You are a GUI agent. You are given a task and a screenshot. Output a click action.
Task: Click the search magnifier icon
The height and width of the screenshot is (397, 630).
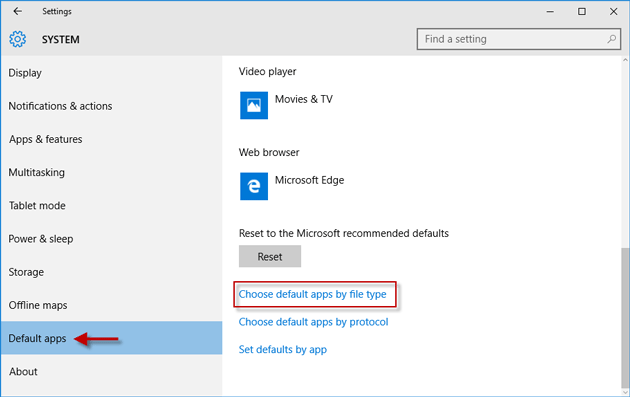[x=611, y=39]
